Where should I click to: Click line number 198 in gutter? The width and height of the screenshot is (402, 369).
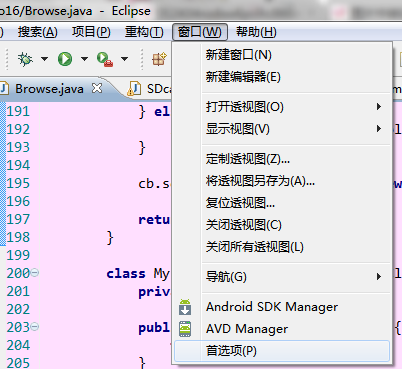point(18,237)
